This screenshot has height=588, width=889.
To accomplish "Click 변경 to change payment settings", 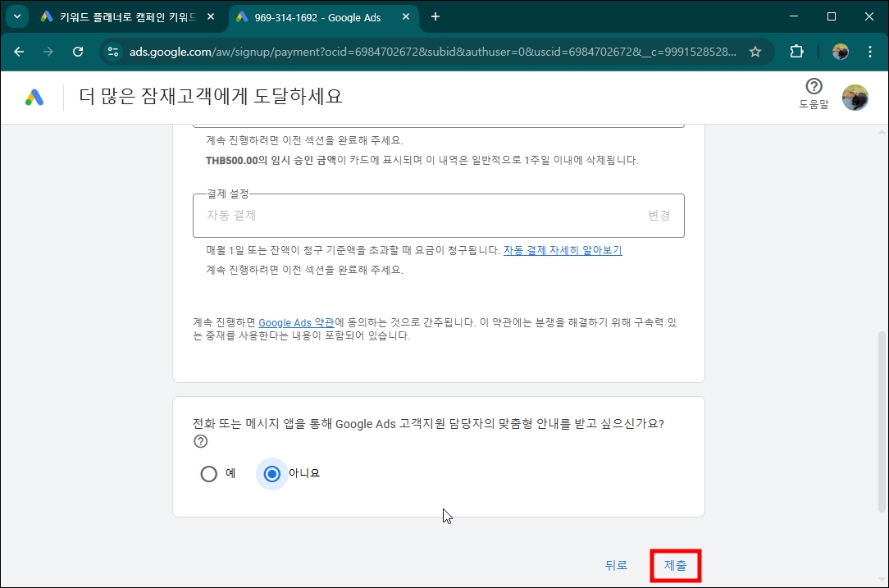I will pyautogui.click(x=659, y=216).
